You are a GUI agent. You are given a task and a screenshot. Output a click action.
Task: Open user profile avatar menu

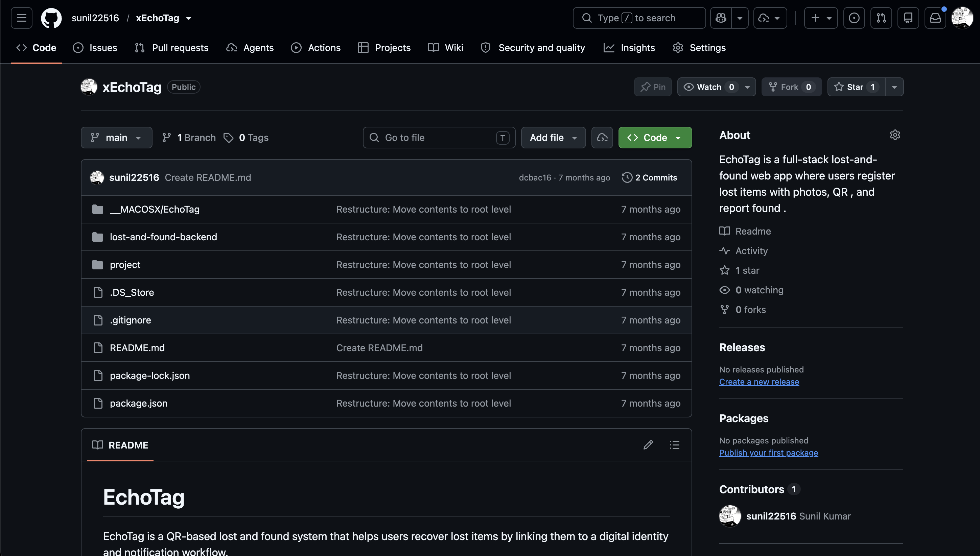tap(962, 18)
